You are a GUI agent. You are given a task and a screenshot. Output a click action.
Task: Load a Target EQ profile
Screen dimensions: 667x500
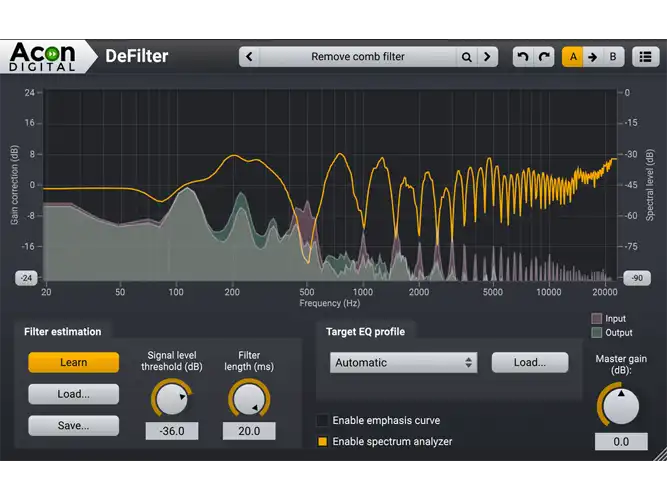click(x=530, y=363)
